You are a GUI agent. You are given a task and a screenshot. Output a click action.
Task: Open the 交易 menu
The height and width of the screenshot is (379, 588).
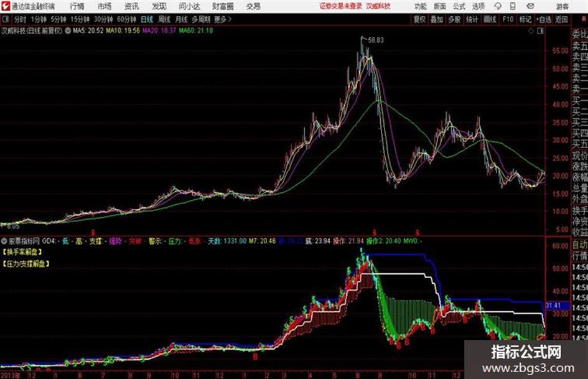coord(253,6)
